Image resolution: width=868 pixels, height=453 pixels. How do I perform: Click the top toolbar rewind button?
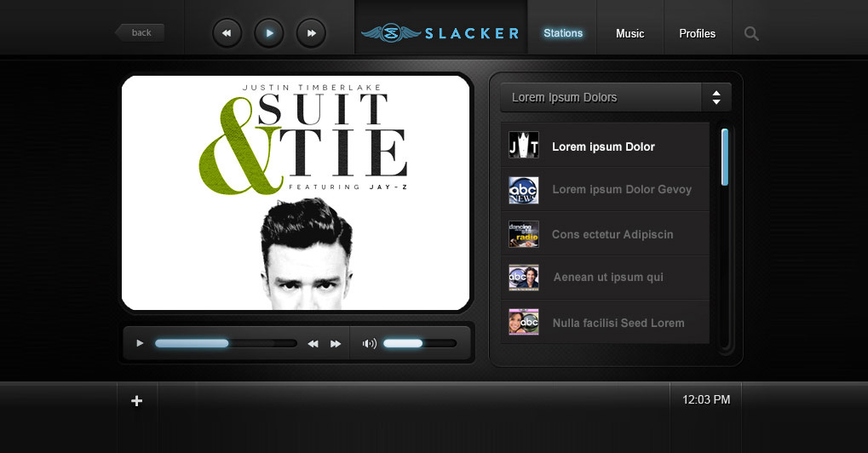point(227,33)
